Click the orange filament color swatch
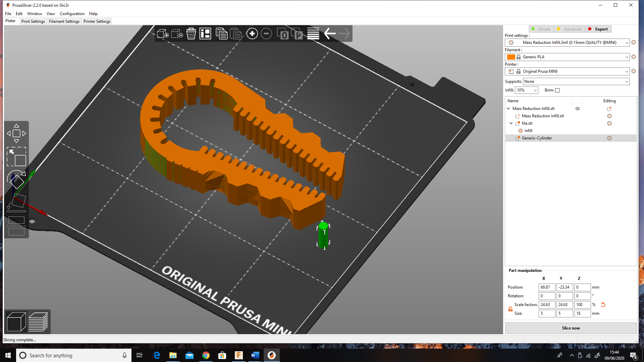This screenshot has height=362, width=644. pos(511,57)
